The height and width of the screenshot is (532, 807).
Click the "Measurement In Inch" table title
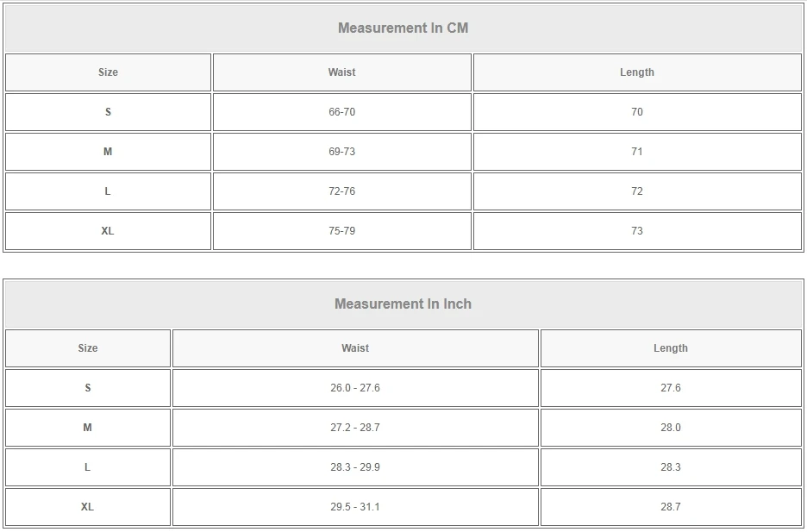point(403,304)
